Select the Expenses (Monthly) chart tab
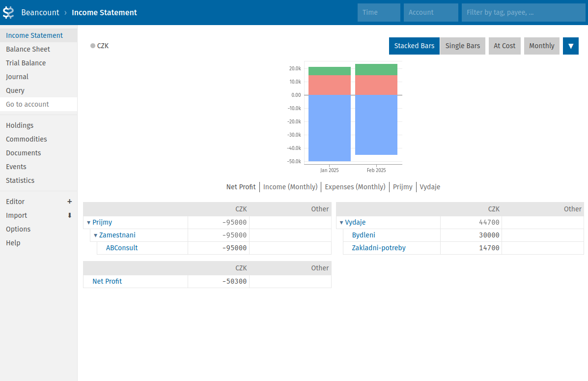The image size is (588, 381). point(355,187)
